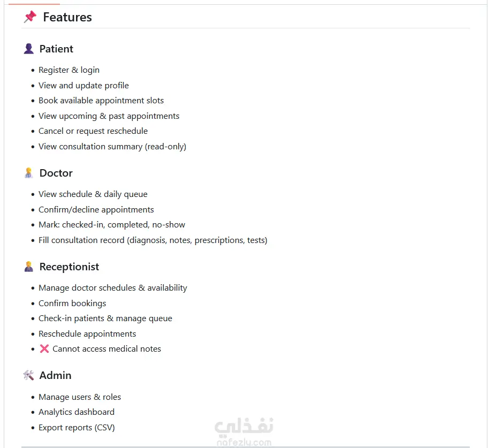Click the Doctor section heading

click(x=56, y=173)
